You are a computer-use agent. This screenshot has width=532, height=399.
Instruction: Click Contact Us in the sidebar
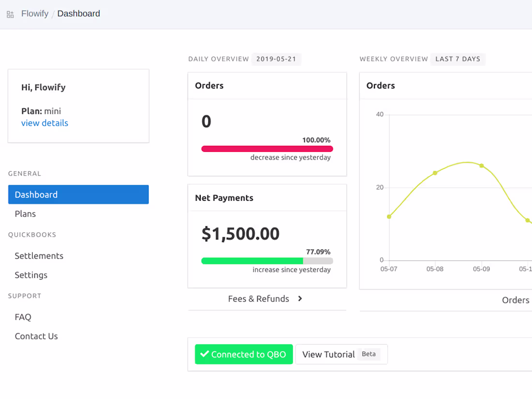click(36, 336)
